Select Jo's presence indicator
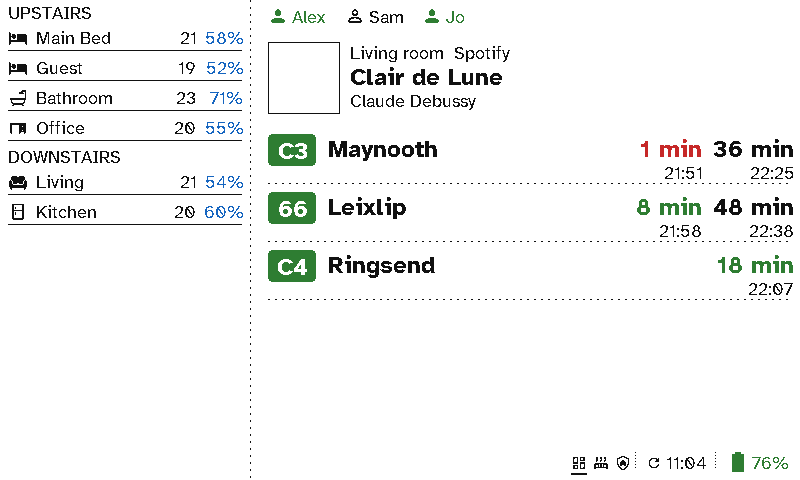Image resolution: width=800 pixels, height=480 pixels. click(444, 17)
